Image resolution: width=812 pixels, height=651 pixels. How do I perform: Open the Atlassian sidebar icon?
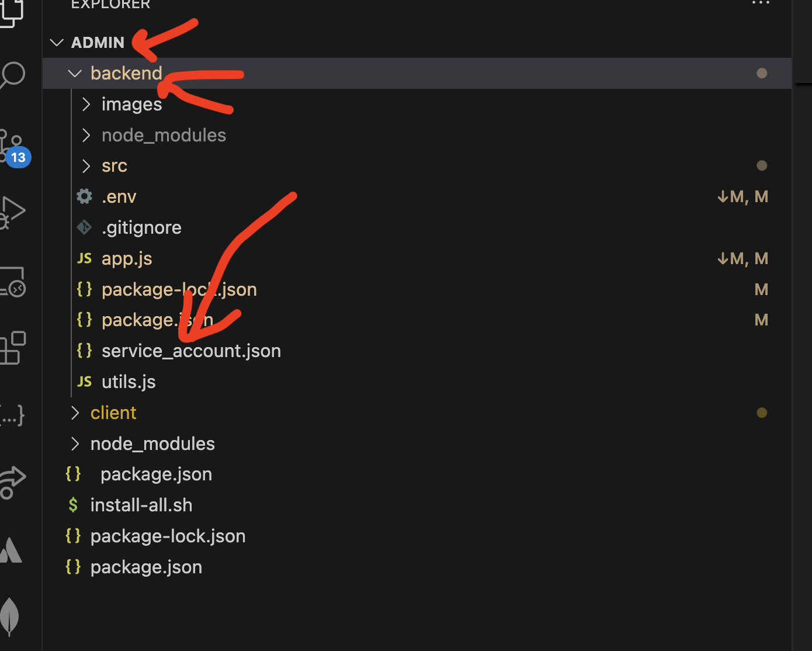12,550
